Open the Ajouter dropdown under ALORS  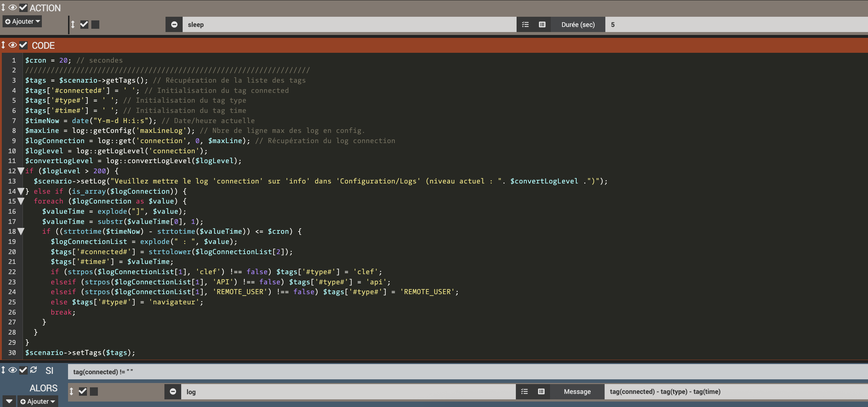[x=37, y=402]
